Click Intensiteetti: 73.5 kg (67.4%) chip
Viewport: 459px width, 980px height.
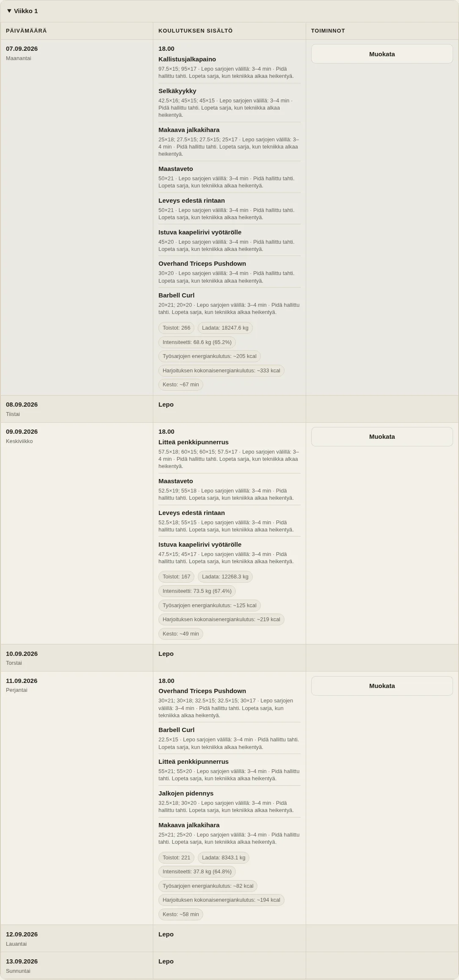(x=197, y=591)
